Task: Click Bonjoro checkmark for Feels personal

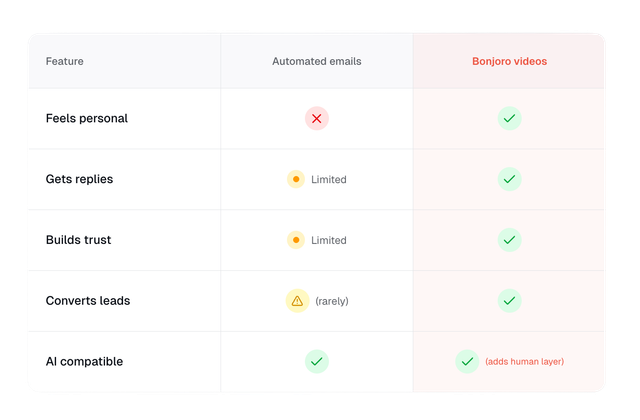Action: click(x=510, y=118)
